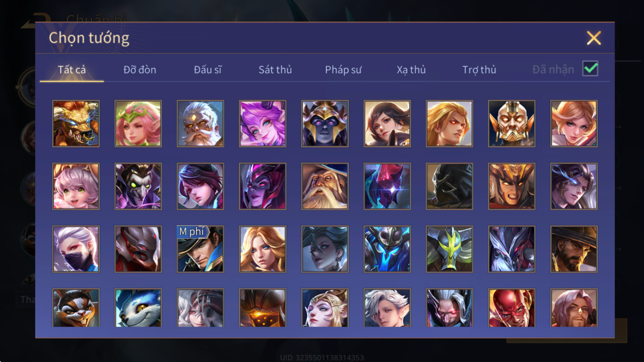Switch to the Đỡ đòn tab
This screenshot has height=362, width=644.
(140, 70)
